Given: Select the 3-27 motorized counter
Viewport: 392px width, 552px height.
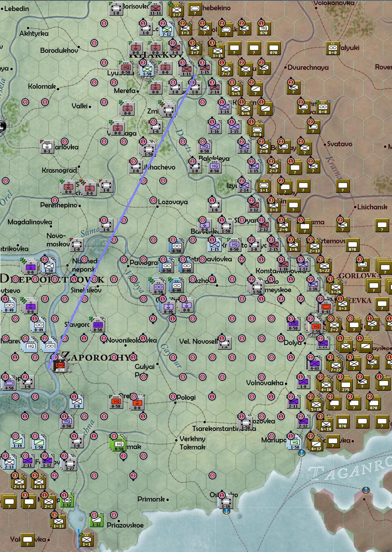Looking at the screenshot, I should (x=70, y=464).
